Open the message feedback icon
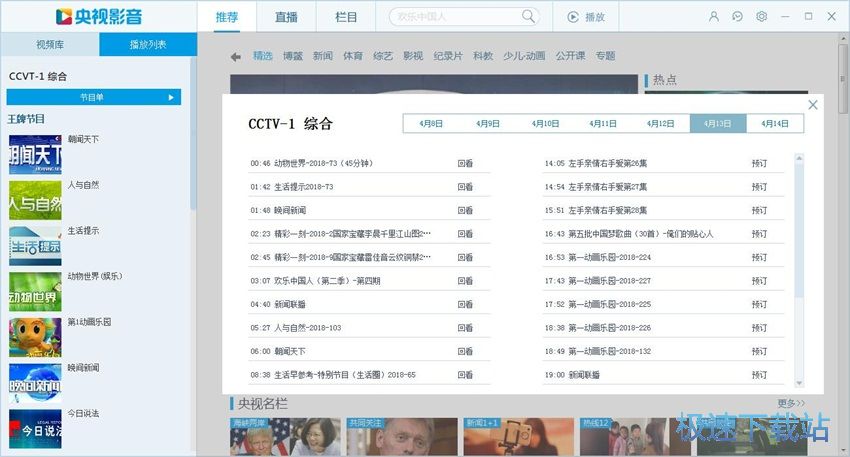This screenshot has width=850, height=457. click(x=737, y=17)
